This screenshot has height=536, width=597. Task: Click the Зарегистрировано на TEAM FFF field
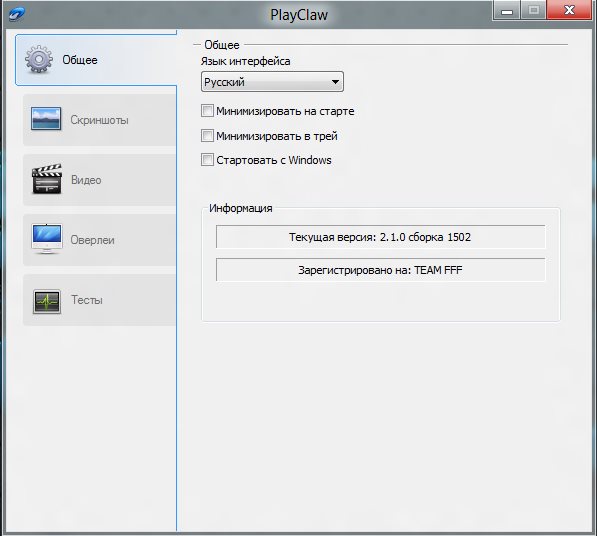[380, 270]
